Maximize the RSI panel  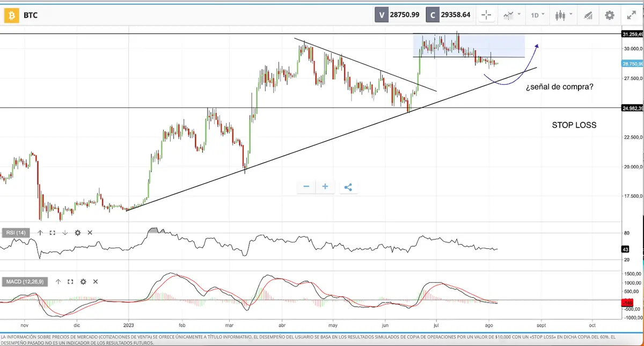(53, 233)
